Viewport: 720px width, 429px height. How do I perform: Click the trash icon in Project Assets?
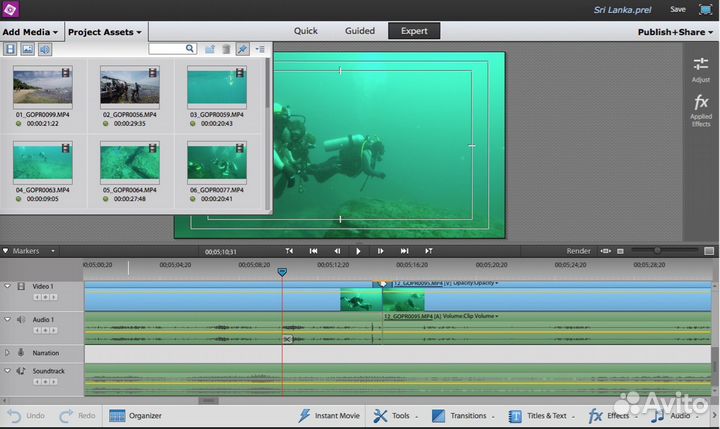point(226,48)
